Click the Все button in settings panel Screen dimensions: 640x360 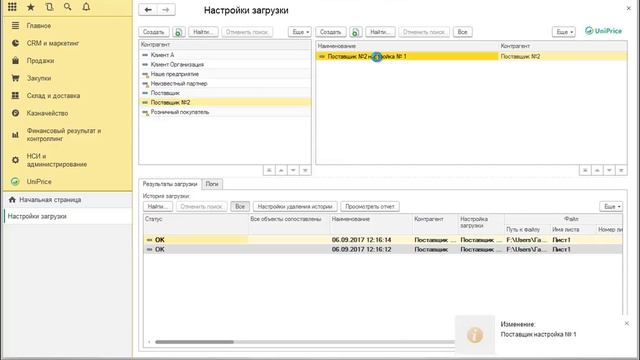tap(462, 32)
